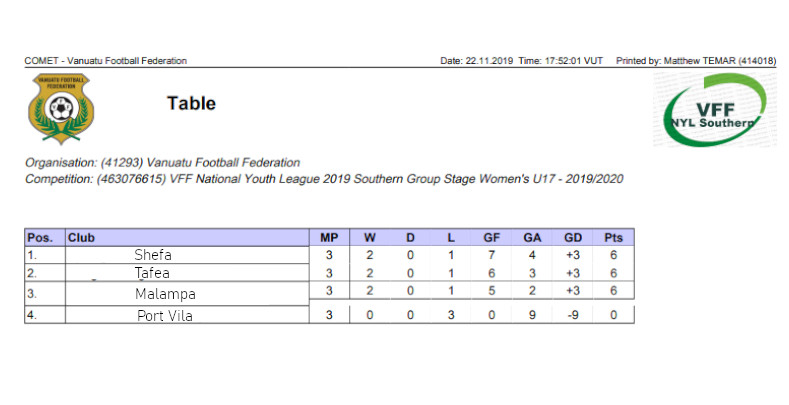Click the GA column header
Image resolution: width=789 pixels, height=405 pixels.
[x=532, y=237]
